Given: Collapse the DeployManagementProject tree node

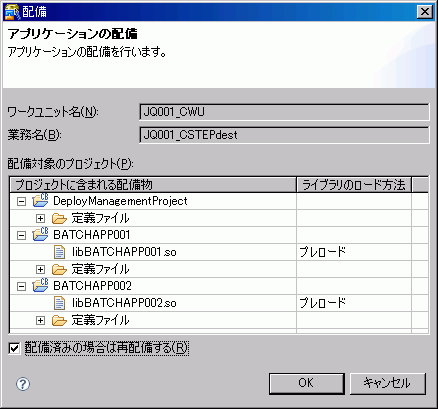Looking at the screenshot, I should [21, 201].
